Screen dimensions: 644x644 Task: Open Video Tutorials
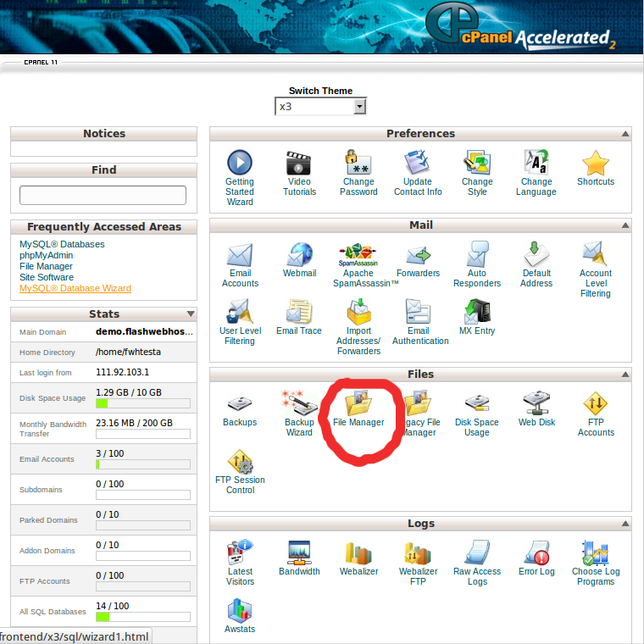click(298, 163)
